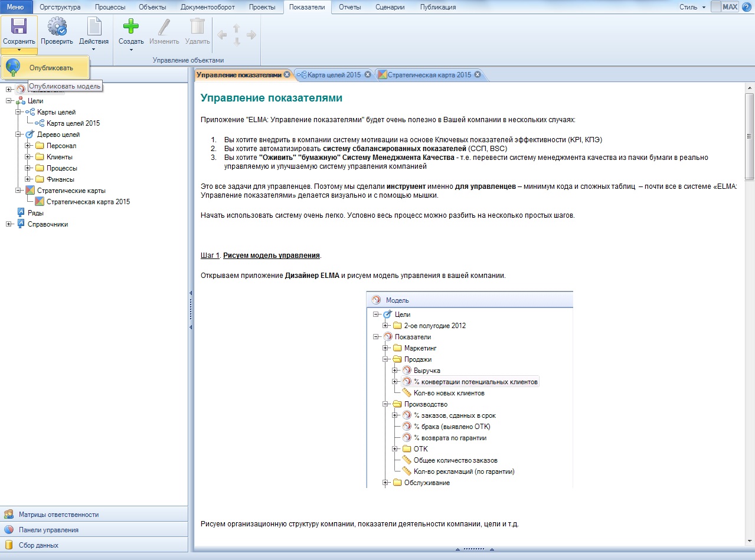Select Опубликовать in the save dropdown
This screenshot has width=755, height=560.
[x=51, y=68]
